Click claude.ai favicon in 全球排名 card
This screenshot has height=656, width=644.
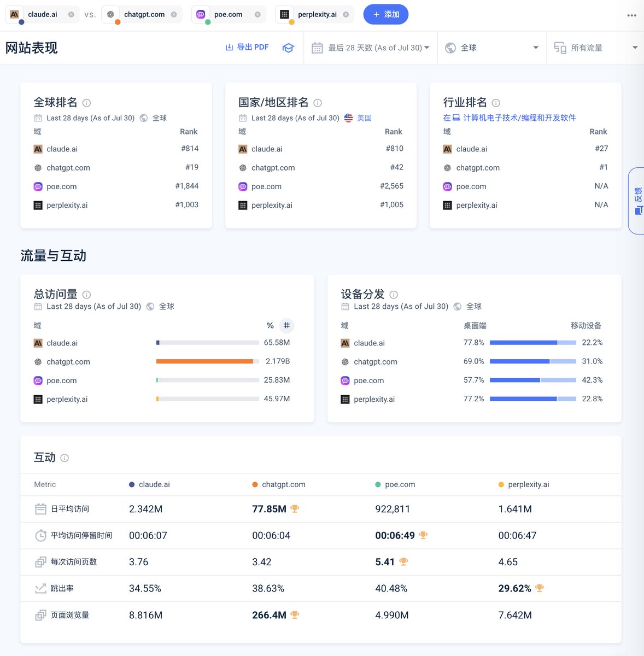[38, 149]
